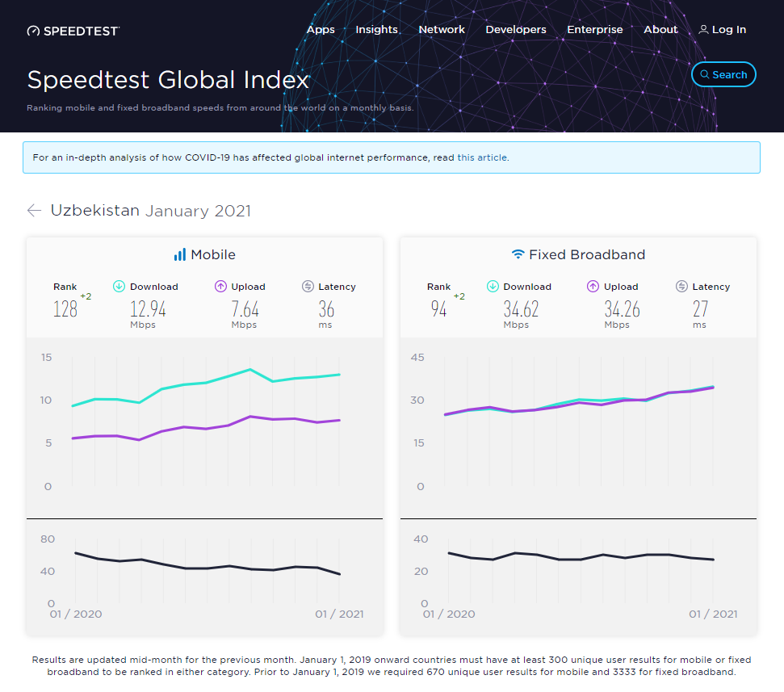This screenshot has width=784, height=692.
Task: Click the Mobile upload value 7.64
Action: [245, 309]
